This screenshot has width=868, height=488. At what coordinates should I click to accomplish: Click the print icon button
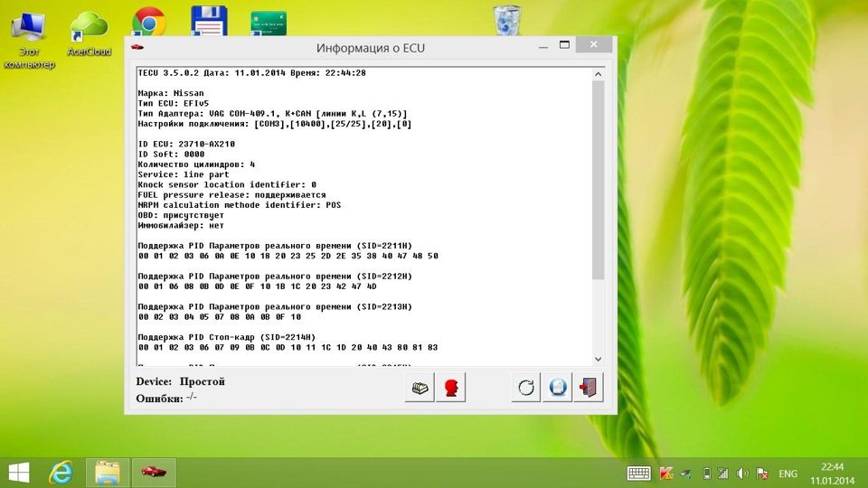420,388
